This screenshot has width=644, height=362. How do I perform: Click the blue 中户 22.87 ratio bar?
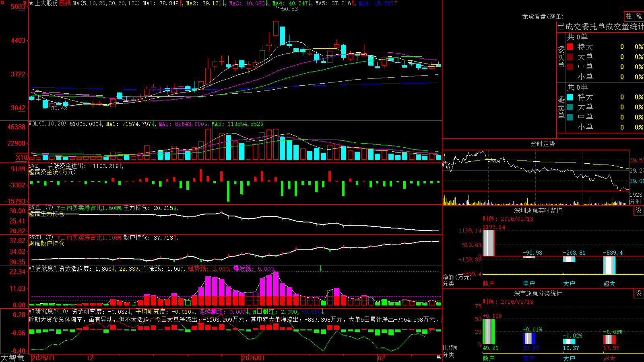[x=529, y=338]
